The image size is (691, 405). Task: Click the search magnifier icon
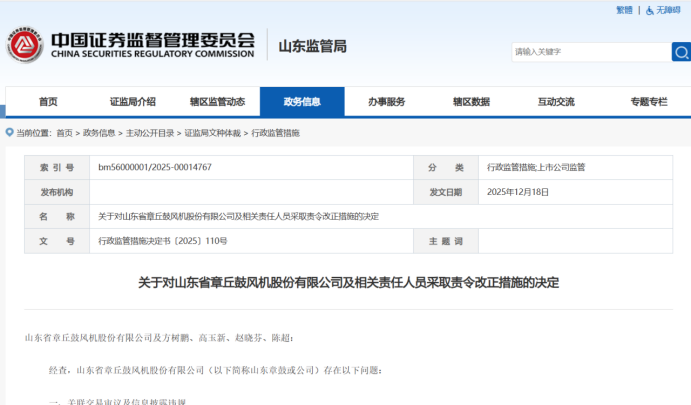(681, 51)
